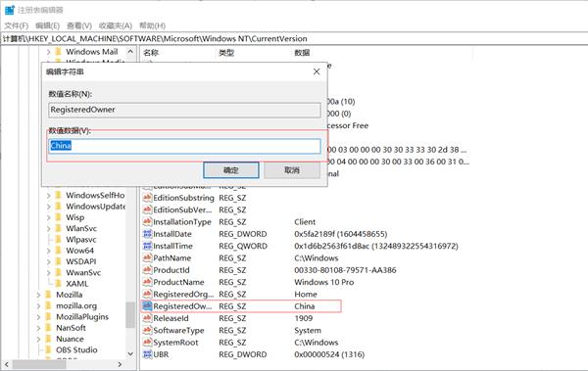
Task: Click the RegisteredOrg string value icon
Action: pos(147,295)
